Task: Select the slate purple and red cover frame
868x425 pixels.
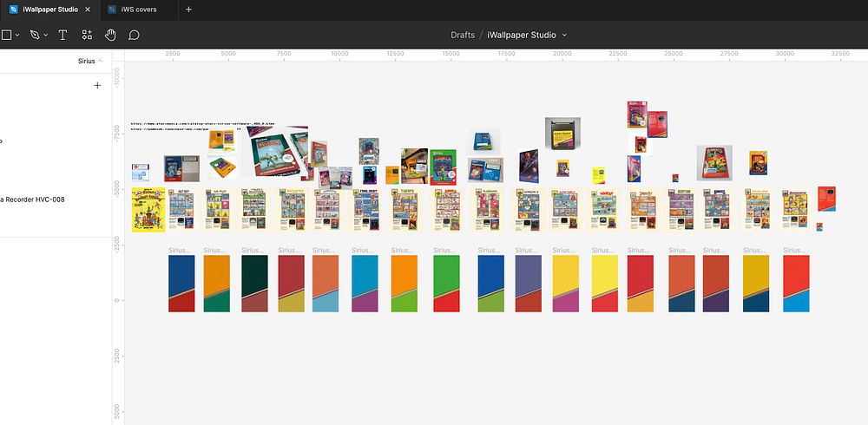Action: tap(528, 284)
